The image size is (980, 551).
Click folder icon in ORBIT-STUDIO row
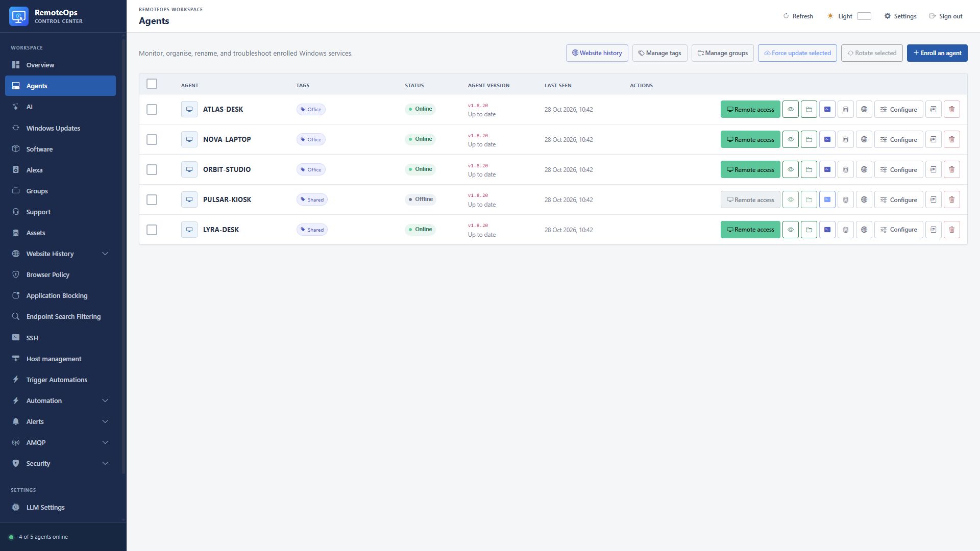(809, 169)
